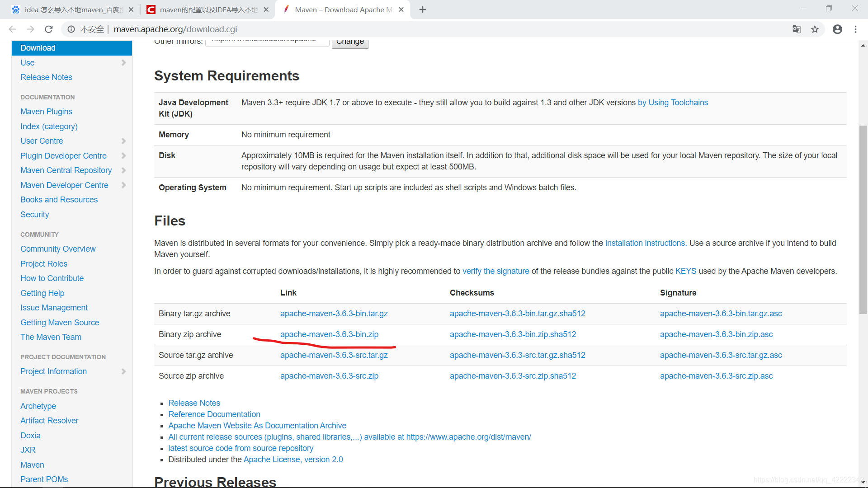Expand the User Centre submenu arrow

[x=124, y=141]
